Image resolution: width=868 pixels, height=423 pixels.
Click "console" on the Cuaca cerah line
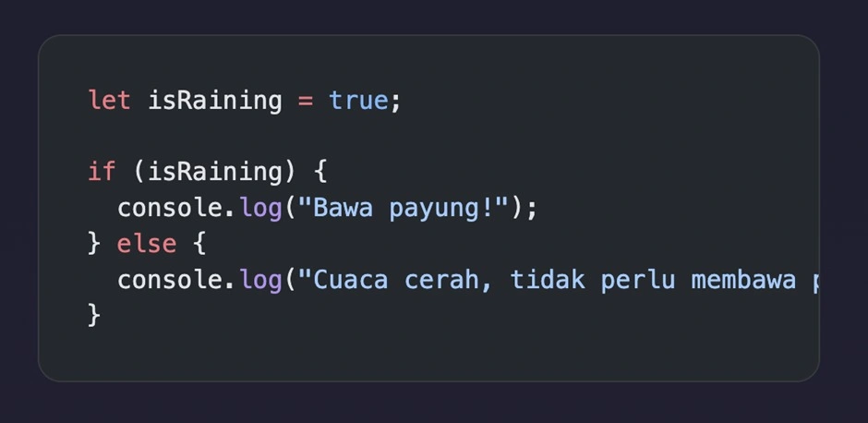[x=170, y=280]
